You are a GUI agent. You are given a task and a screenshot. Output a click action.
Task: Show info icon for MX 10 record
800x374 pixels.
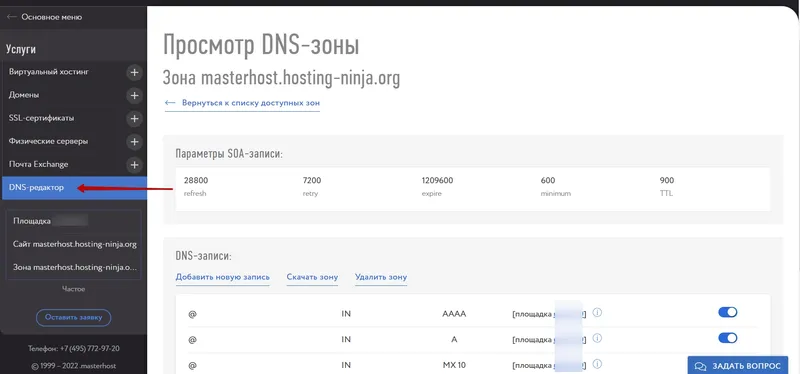pyautogui.click(x=597, y=364)
